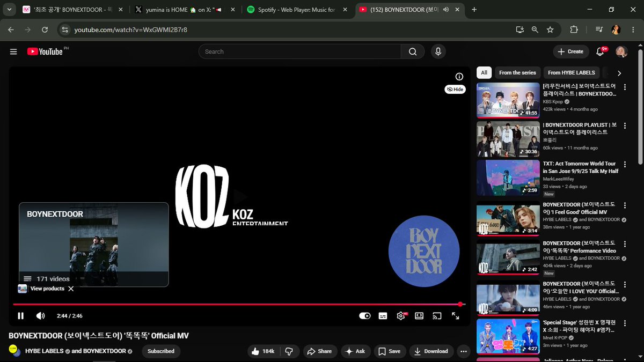Toggle autoplay switch in player

tap(365, 316)
